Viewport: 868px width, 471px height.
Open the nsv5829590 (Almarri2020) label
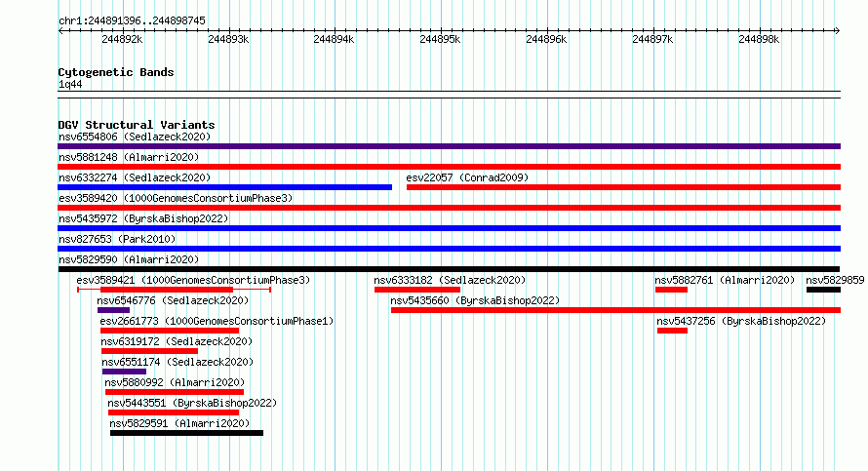[129, 259]
